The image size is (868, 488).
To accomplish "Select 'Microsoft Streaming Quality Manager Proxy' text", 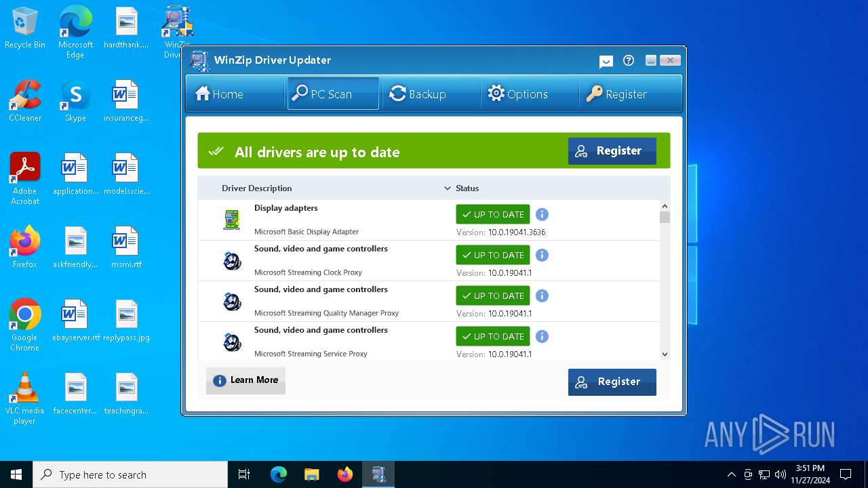I will pos(326,313).
